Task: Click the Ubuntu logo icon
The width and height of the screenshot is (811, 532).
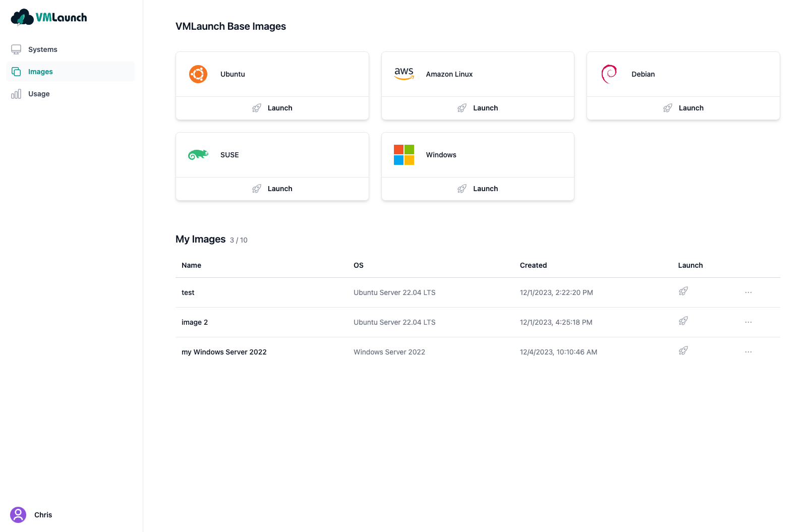Action: 198,74
